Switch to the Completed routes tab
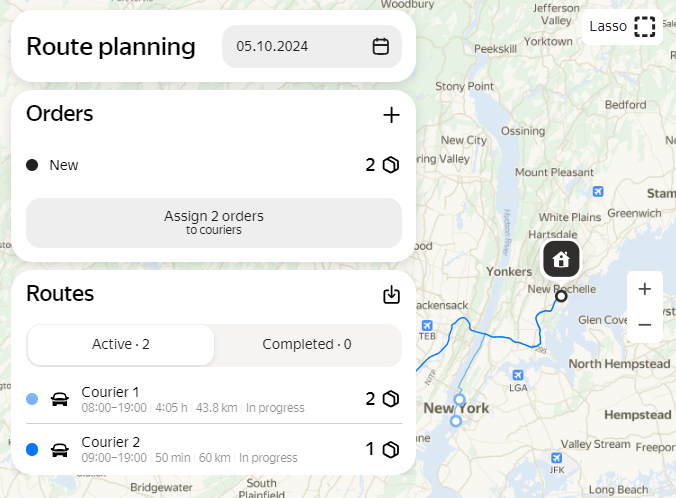This screenshot has width=676, height=498. click(x=307, y=345)
